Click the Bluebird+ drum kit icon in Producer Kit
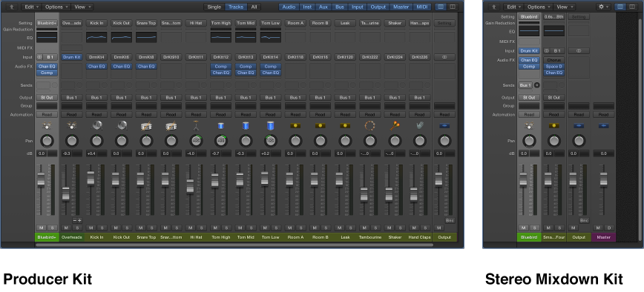 click(x=47, y=125)
